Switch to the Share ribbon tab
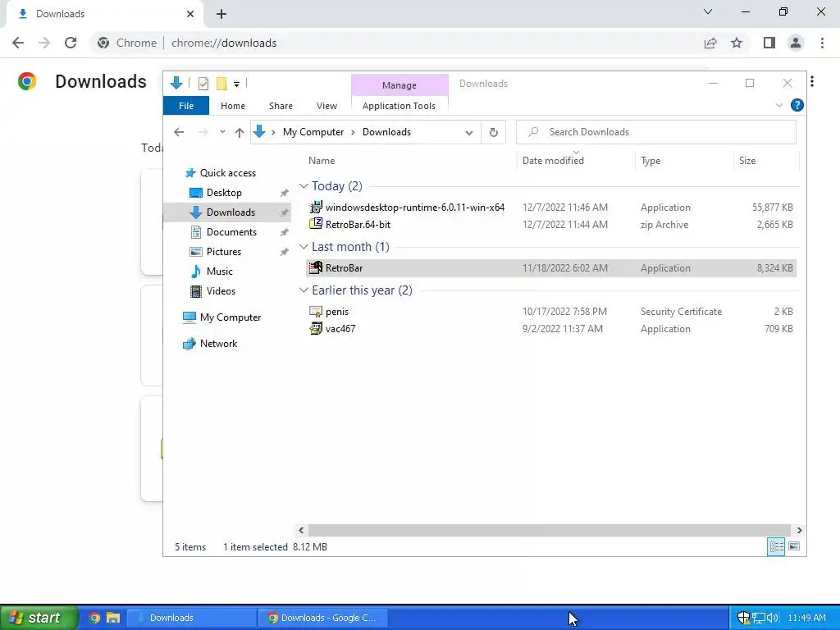Viewport: 840px width, 630px height. (281, 106)
